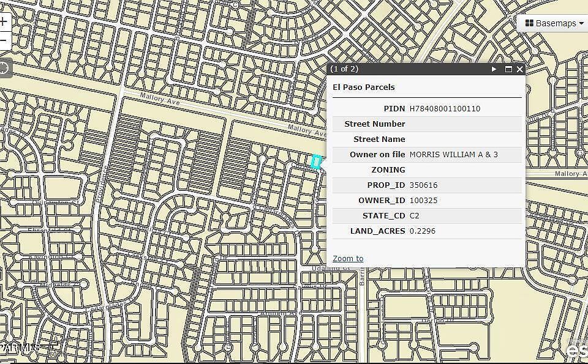Show next parcel result with arrow
Viewport: 588px width, 364px height.
tap(494, 69)
